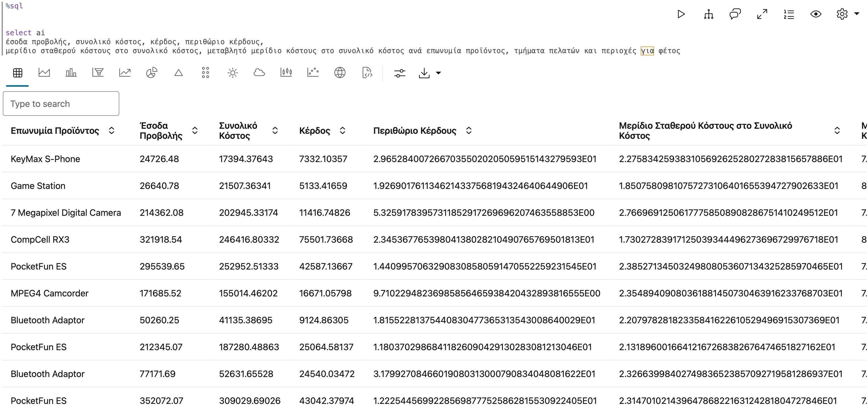Screen dimensions: 868x412
Task: Click the CompCell RX3 cell
Action: tap(40, 240)
